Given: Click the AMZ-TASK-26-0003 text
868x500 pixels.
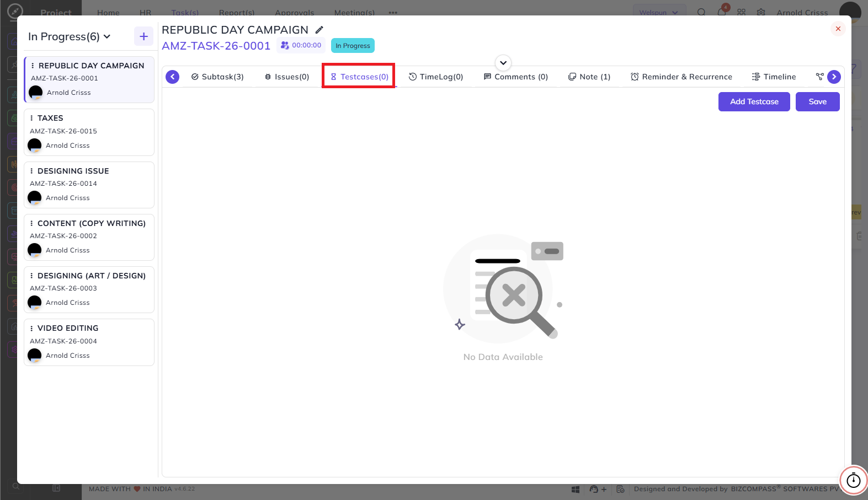Looking at the screenshot, I should pyautogui.click(x=63, y=288).
